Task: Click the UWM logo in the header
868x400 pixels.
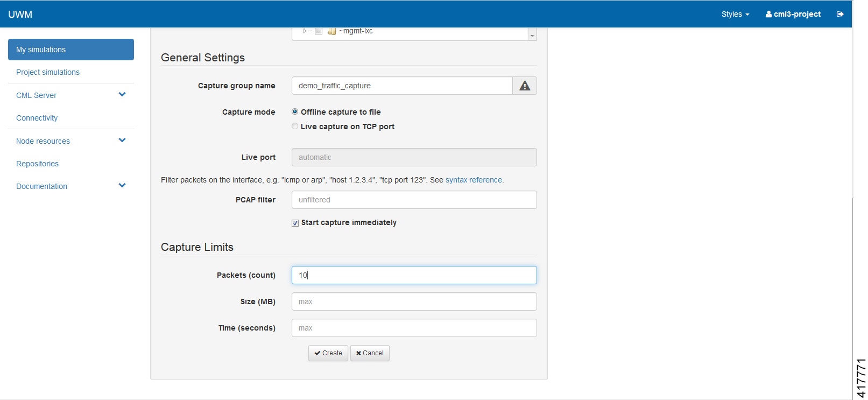Action: [x=20, y=14]
